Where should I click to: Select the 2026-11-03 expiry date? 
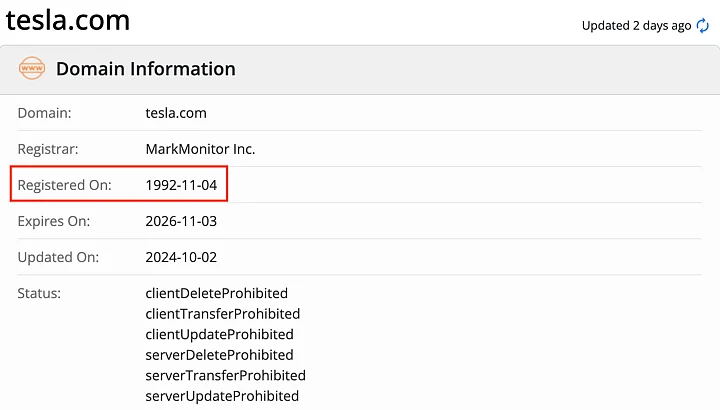[x=181, y=221]
